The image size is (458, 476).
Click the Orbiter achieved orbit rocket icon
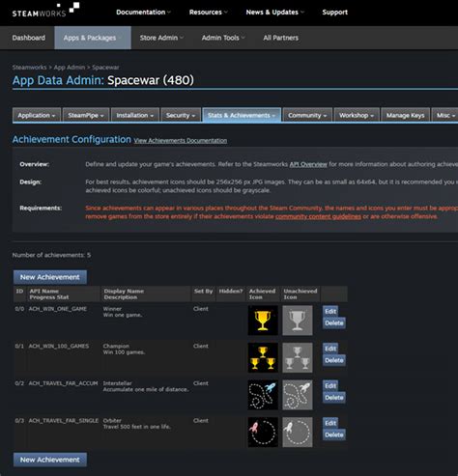pyautogui.click(x=263, y=433)
